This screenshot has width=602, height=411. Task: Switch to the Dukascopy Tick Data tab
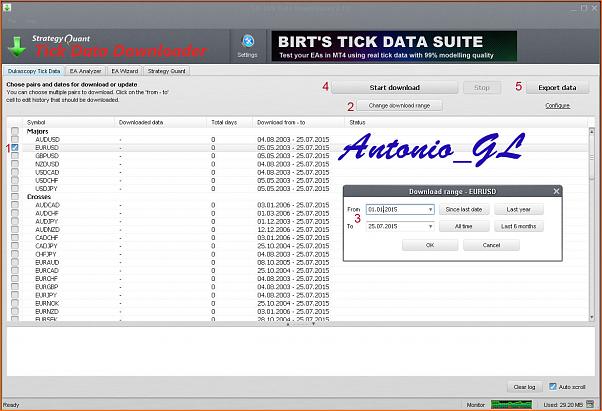point(34,71)
